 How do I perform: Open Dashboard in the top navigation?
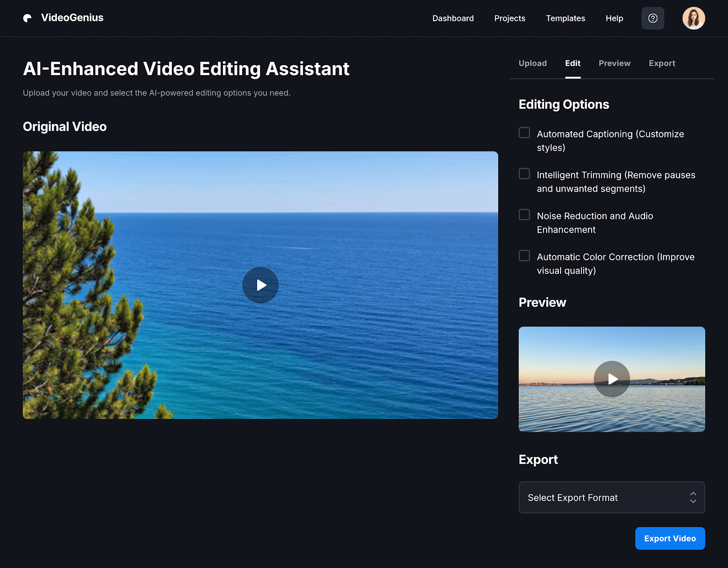click(453, 18)
